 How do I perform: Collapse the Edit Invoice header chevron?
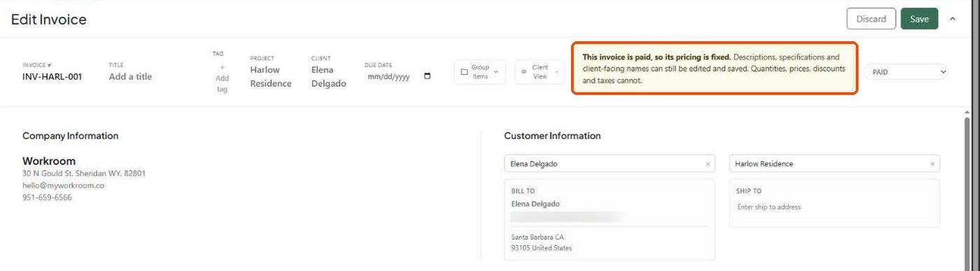[952, 19]
